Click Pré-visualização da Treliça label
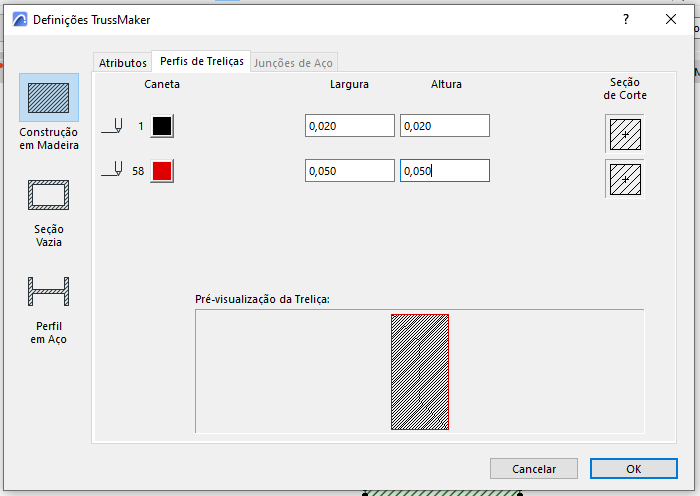 coord(262,299)
